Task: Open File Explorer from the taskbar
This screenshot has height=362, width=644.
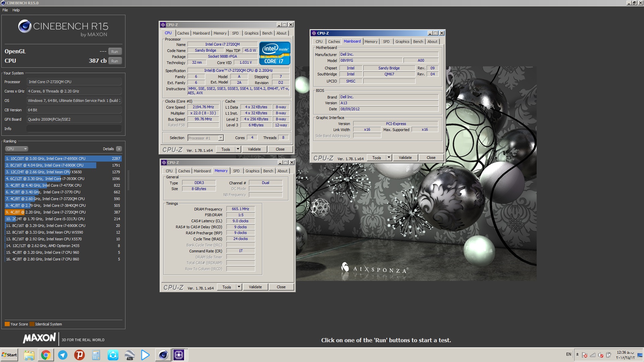Action: (x=29, y=355)
